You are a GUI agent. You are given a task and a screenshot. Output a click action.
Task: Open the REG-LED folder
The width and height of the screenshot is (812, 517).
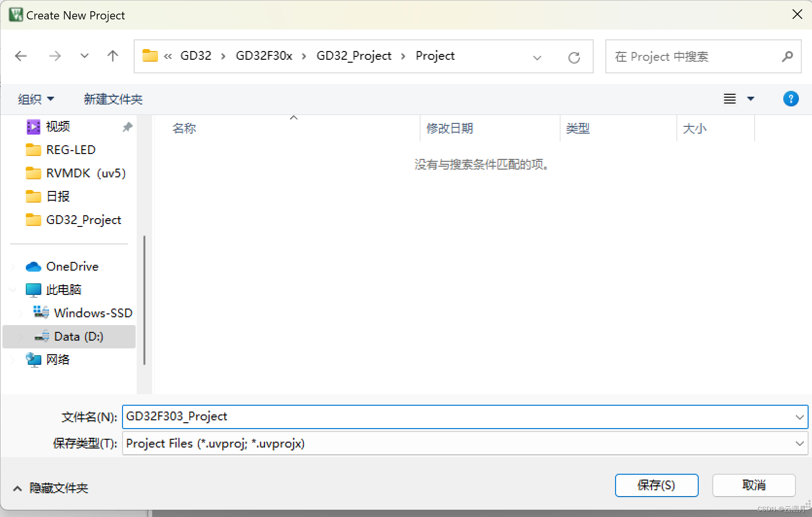71,150
